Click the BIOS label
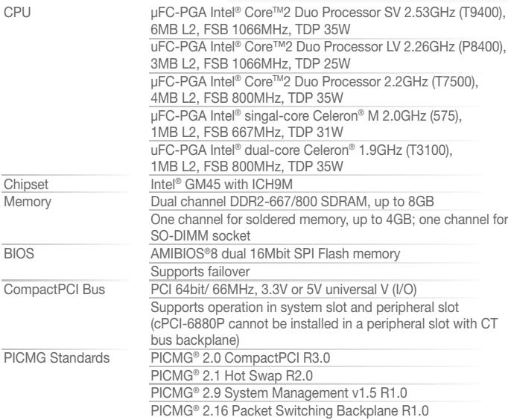The image size is (508, 420). click(x=19, y=253)
